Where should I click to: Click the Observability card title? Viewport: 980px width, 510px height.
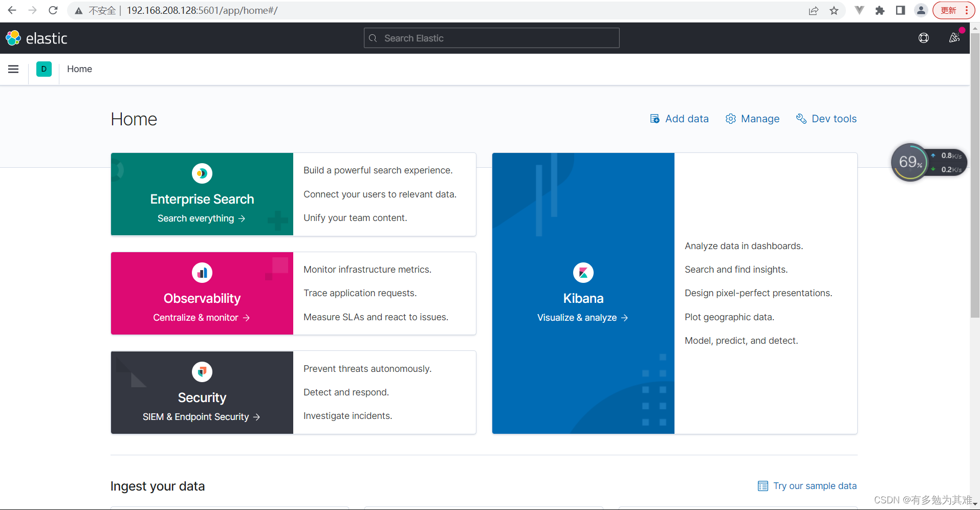202,298
